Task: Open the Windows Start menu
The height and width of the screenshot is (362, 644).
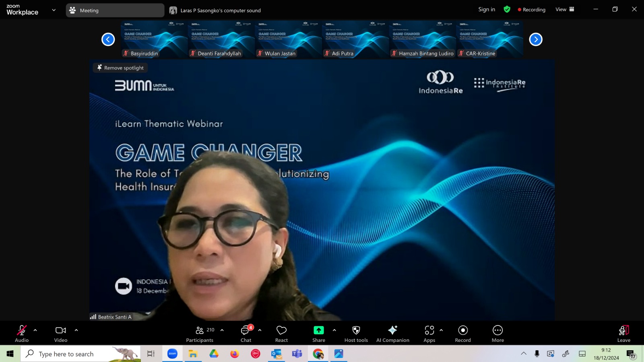Action: coord(10,354)
